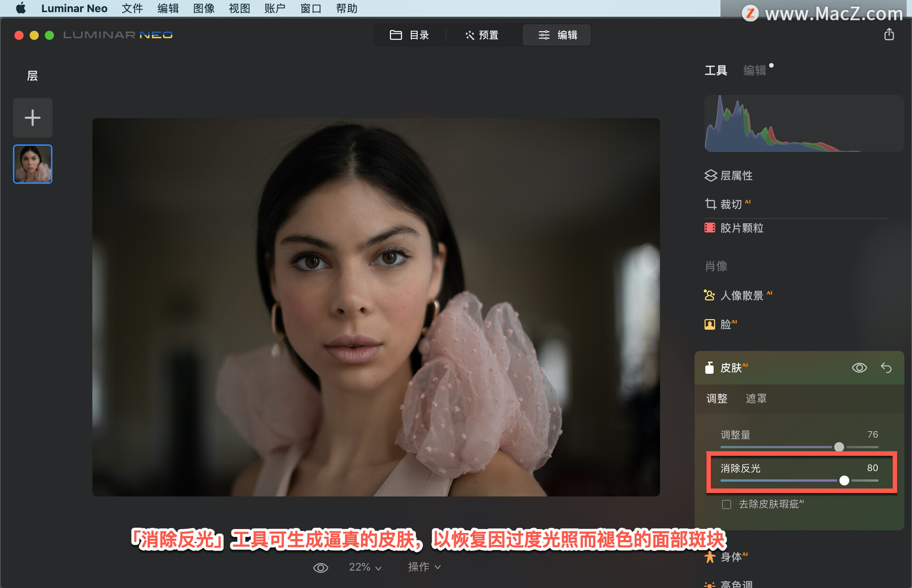Open the 文件 menu

(132, 8)
